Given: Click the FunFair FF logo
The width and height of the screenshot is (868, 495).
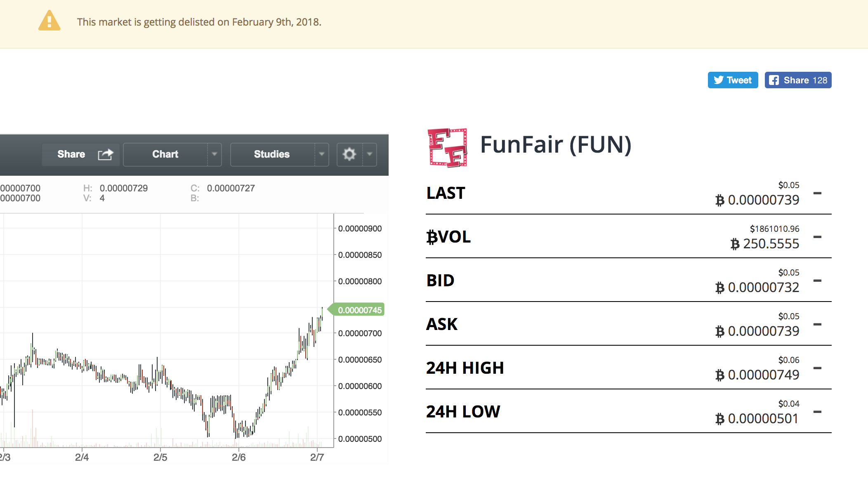Looking at the screenshot, I should point(448,145).
